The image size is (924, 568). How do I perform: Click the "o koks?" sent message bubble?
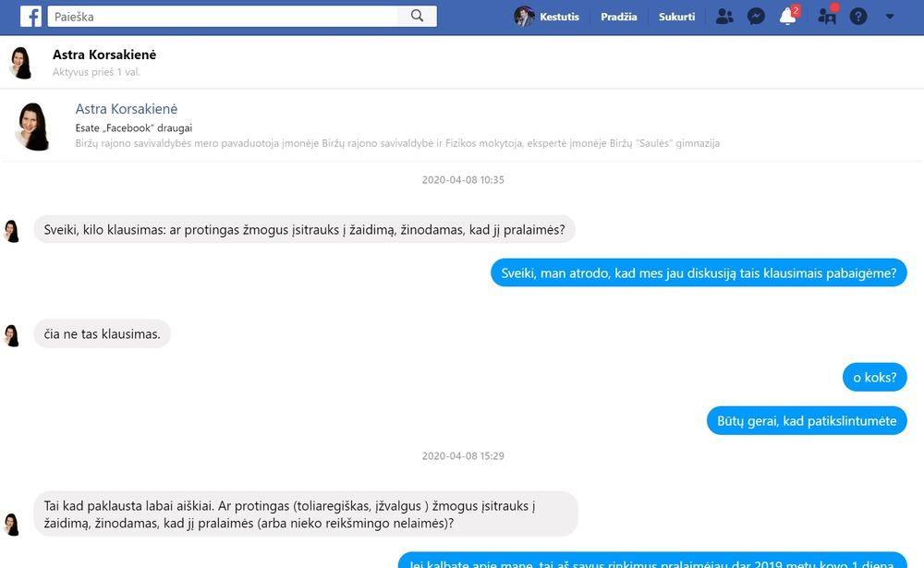pos(874,377)
